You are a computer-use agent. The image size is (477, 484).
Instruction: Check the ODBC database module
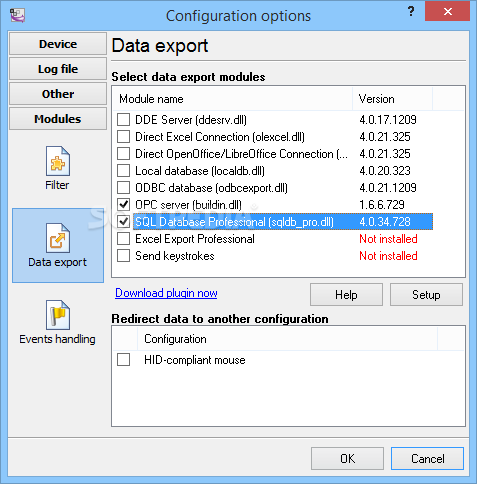point(123,188)
